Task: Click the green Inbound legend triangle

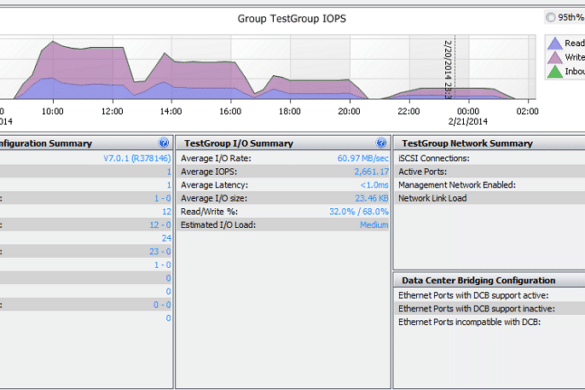Action: (x=555, y=71)
